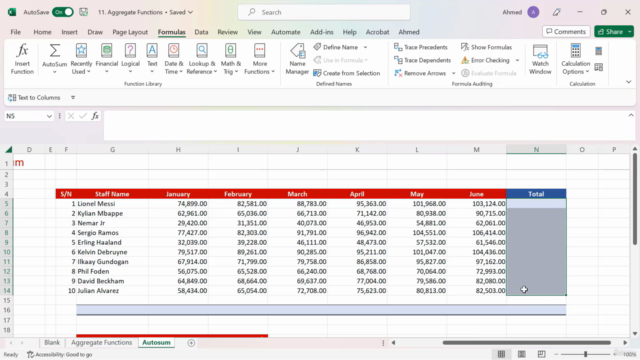Image resolution: width=640 pixels, height=360 pixels.
Task: Open the Name Manager
Action: 297,59
